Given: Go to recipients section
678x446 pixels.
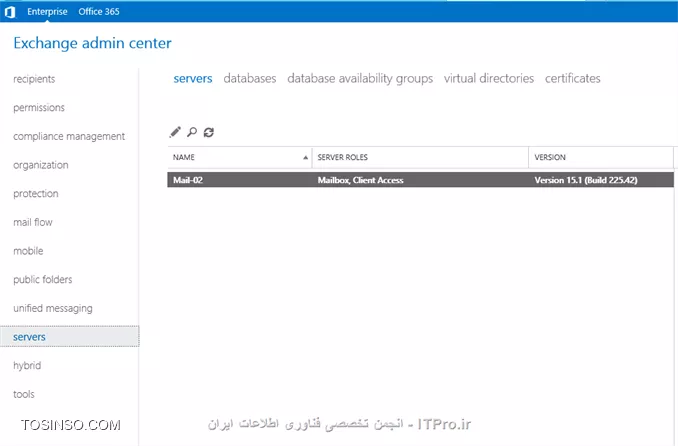Looking at the screenshot, I should [34, 79].
